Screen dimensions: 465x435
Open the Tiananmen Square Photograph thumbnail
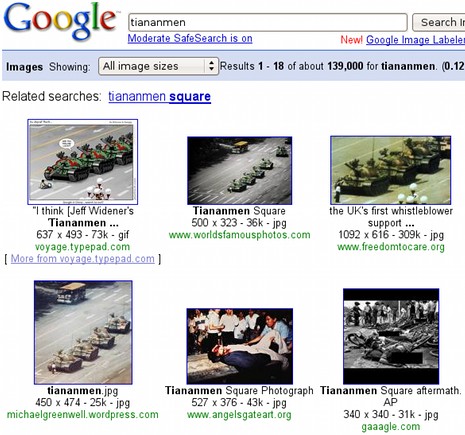[240, 346]
